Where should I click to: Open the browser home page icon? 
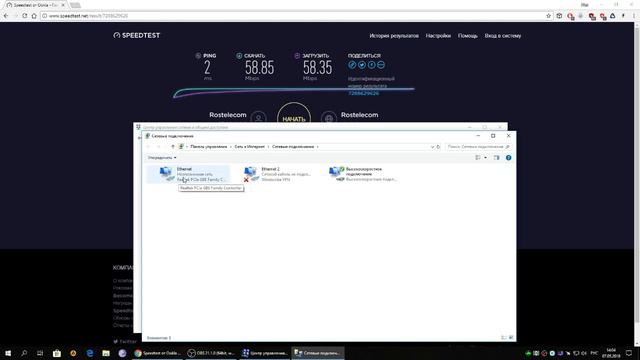(x=34, y=16)
